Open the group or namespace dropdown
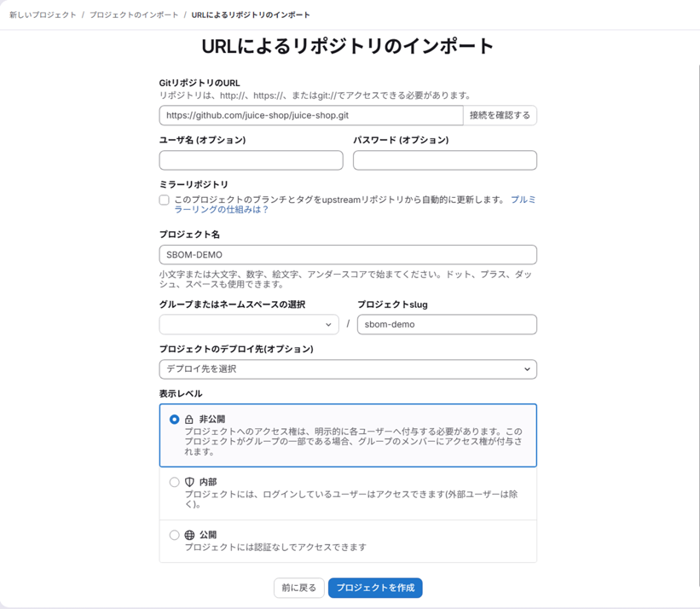 248,324
